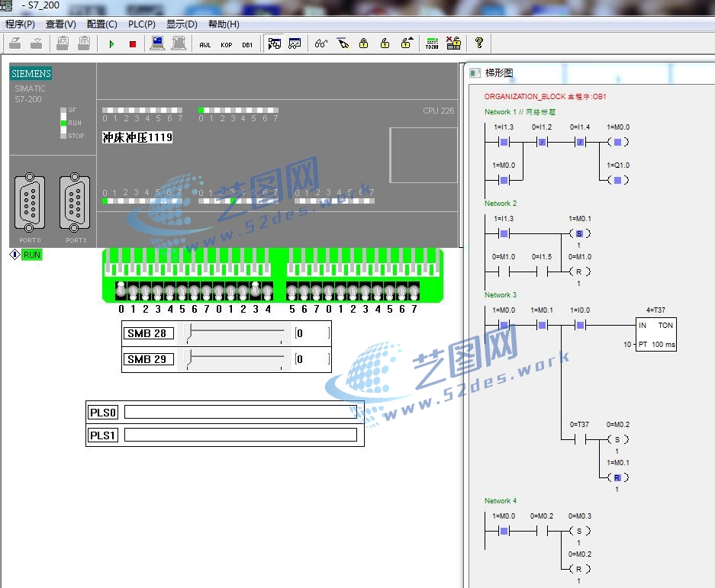Open the PLC(P) menu
715x588 pixels.
(x=142, y=24)
